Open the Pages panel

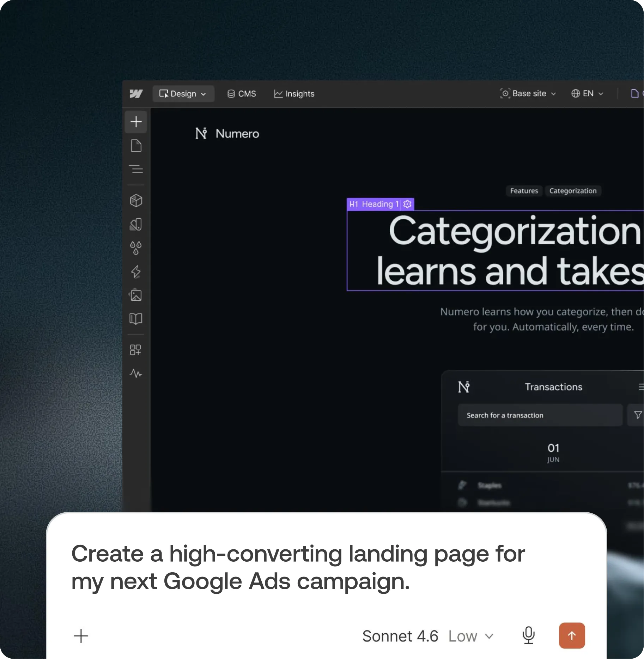coord(136,146)
